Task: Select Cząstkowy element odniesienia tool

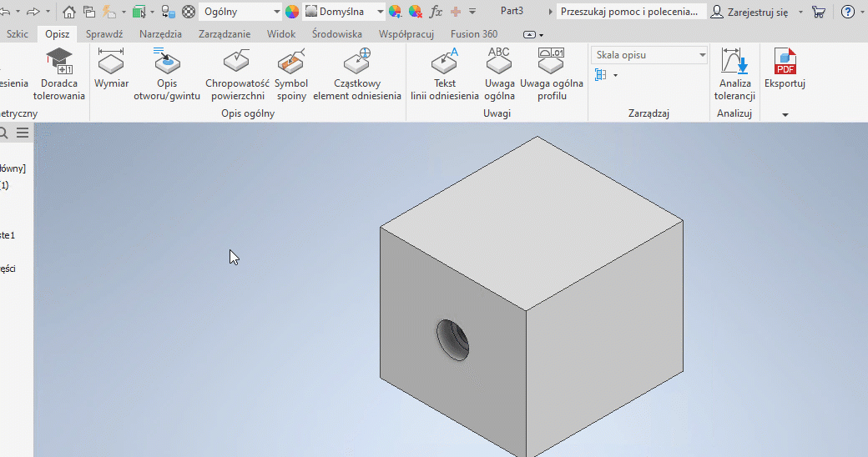Action: 357,74
